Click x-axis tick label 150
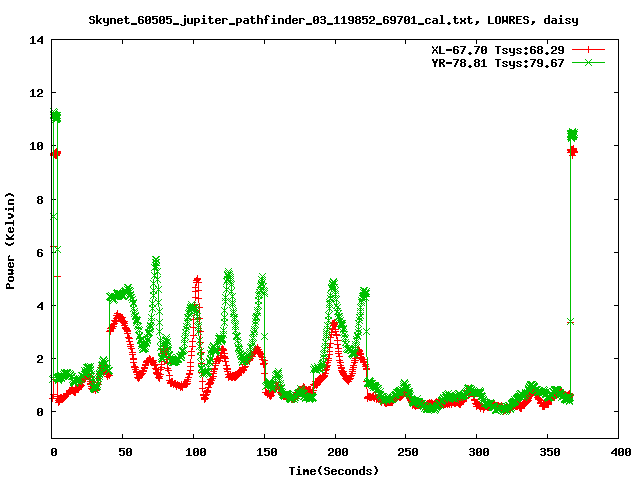640x480 pixels. point(267,452)
